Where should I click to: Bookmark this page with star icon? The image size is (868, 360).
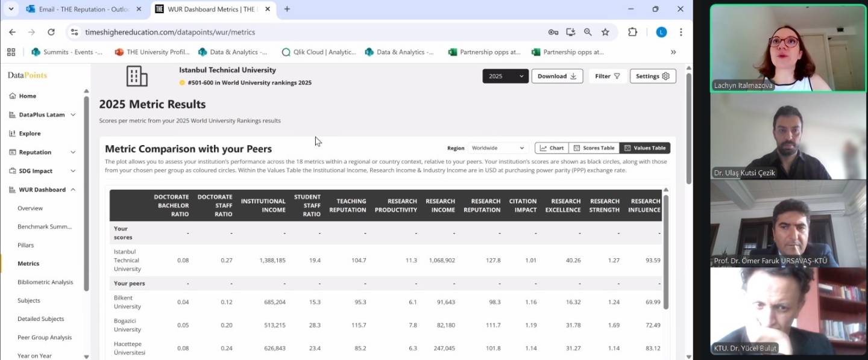(x=605, y=32)
